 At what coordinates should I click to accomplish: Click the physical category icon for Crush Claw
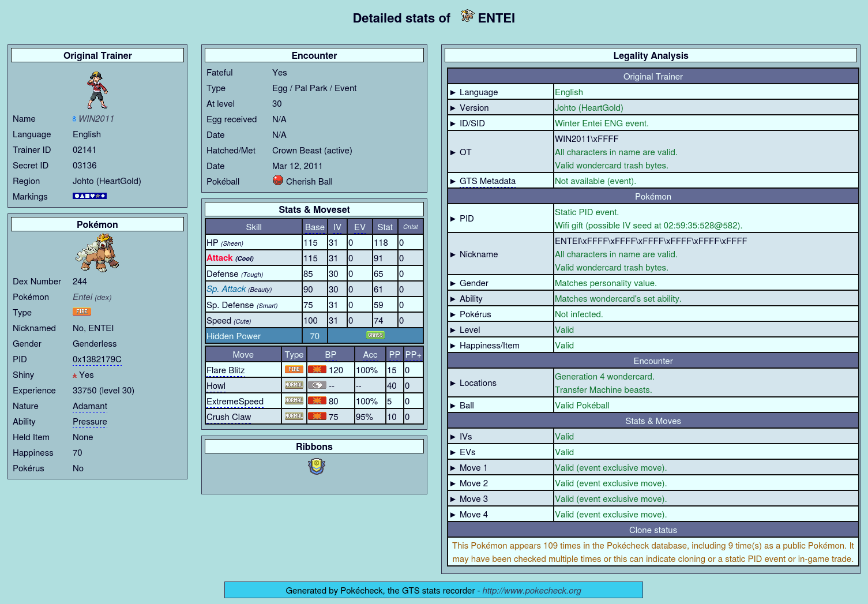317,416
